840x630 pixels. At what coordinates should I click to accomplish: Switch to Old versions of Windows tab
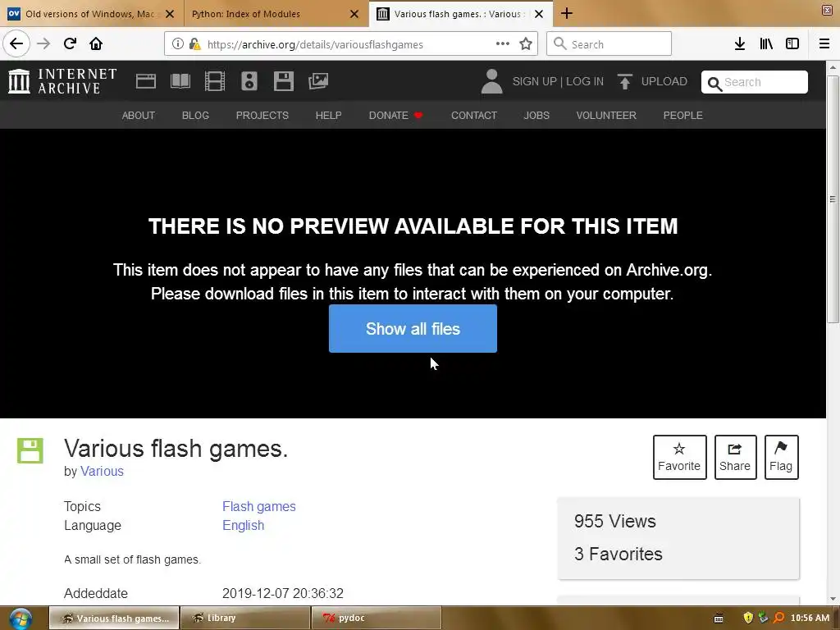point(91,14)
